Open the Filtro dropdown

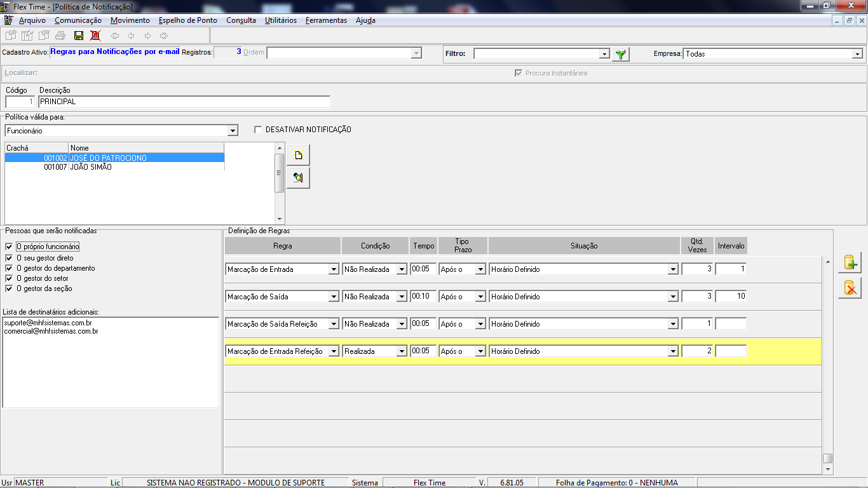coord(604,54)
